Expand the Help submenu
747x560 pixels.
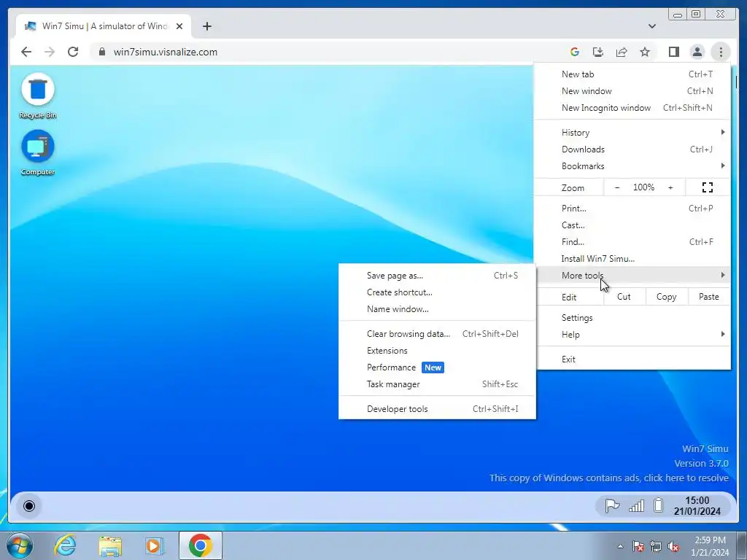(632, 334)
